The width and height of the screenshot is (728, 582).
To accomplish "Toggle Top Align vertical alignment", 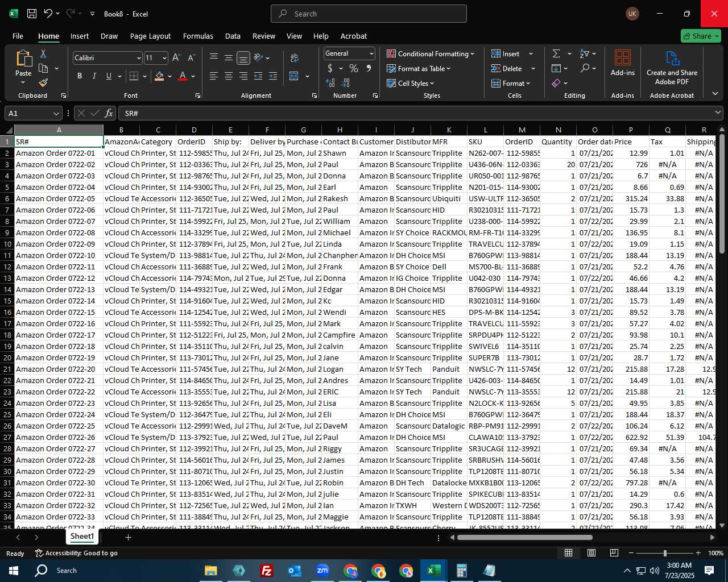I will pos(214,57).
